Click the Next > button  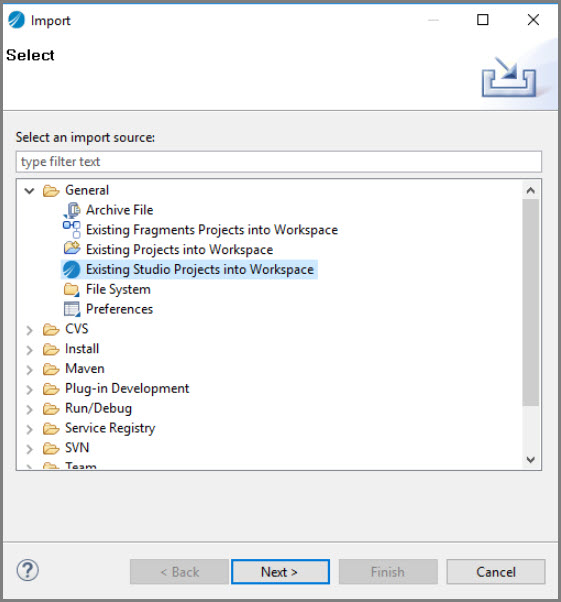tap(280, 572)
